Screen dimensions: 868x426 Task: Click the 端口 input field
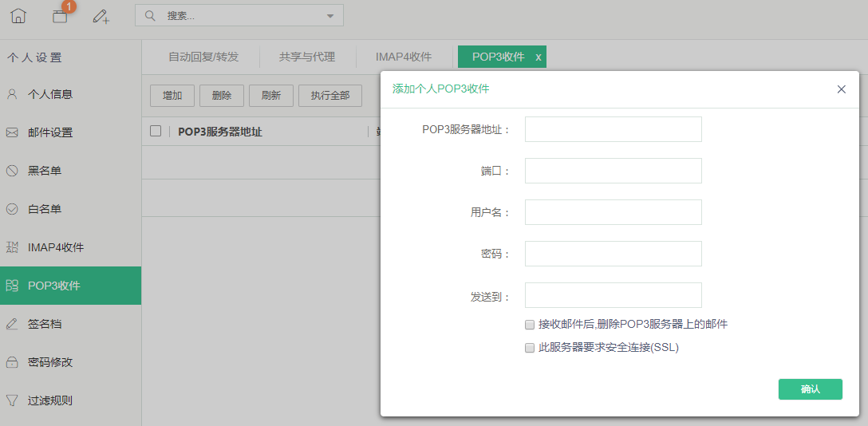coord(614,171)
